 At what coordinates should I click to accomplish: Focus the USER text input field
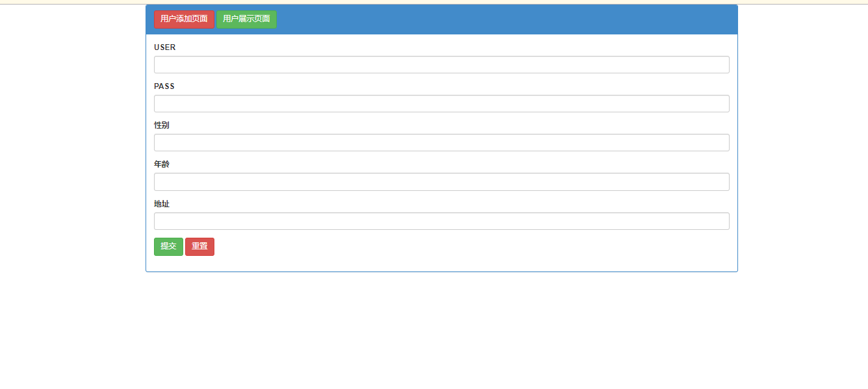(441, 65)
